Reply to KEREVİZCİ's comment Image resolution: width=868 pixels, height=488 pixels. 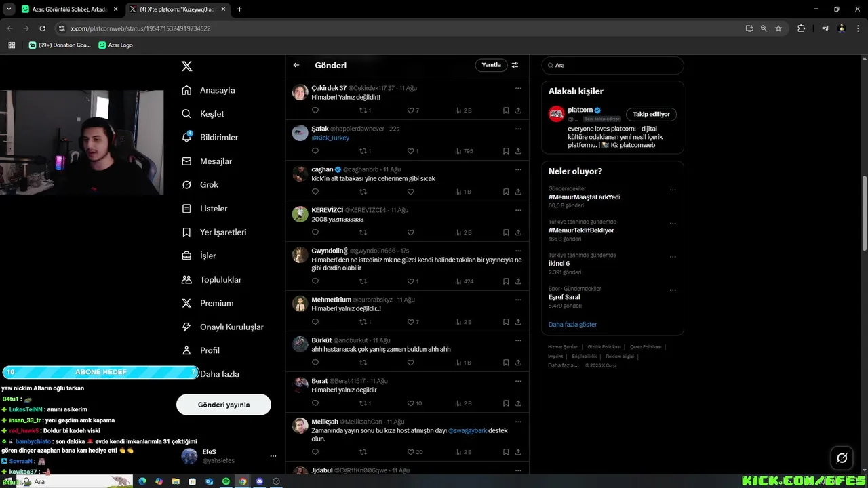coord(315,232)
